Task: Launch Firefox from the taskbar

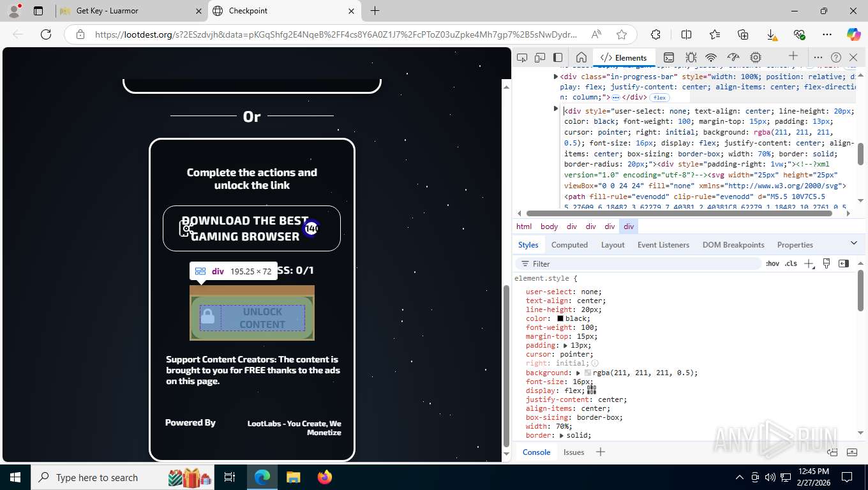Action: pyautogui.click(x=325, y=477)
